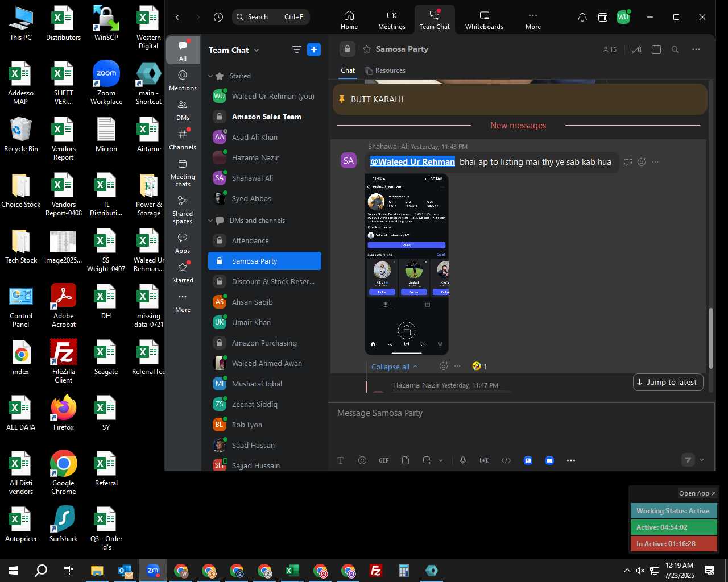Search in Samosa Party chat
This screenshot has height=582, width=728.
[675, 49]
